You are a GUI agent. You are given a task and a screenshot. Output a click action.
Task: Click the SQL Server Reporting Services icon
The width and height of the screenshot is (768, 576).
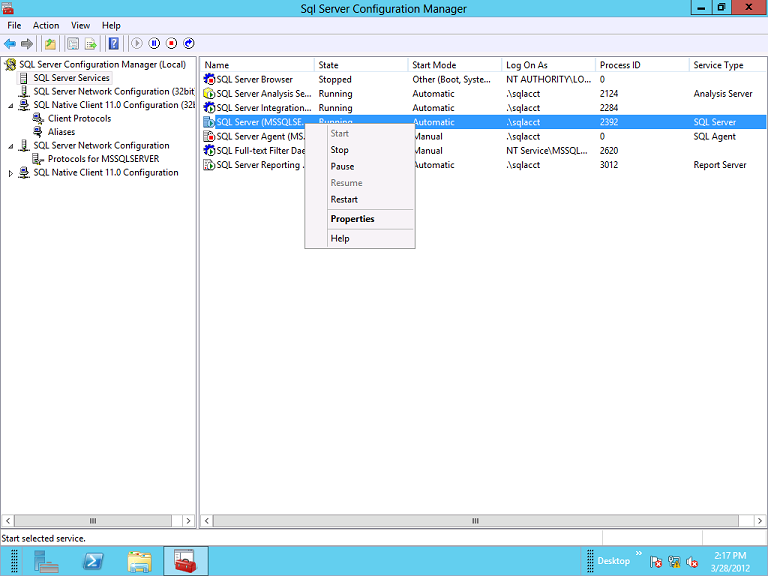(209, 165)
